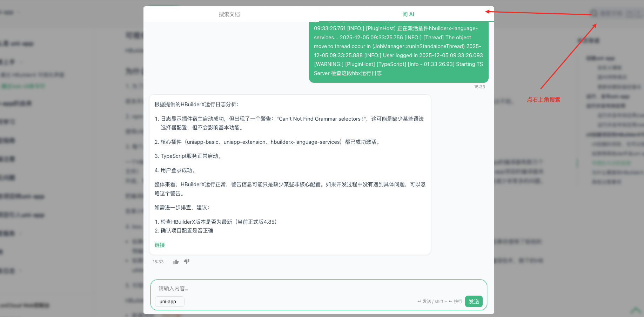Click the red 点右上角搜索 annotation text
This screenshot has width=644, height=317.
[x=543, y=100]
